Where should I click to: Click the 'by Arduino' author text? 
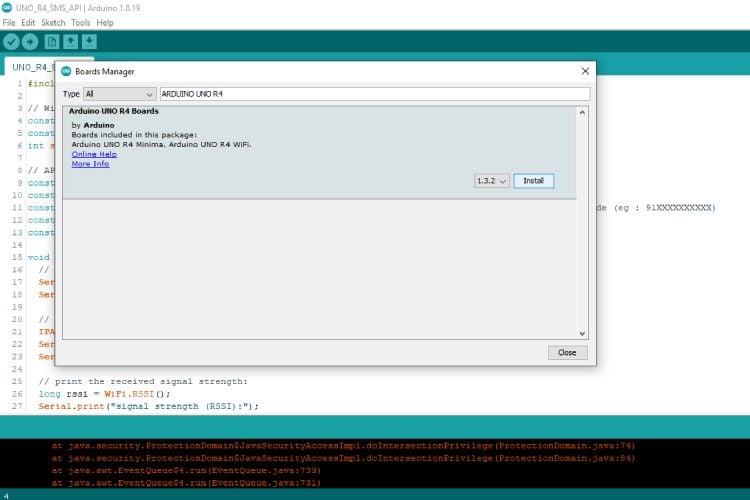(x=93, y=125)
